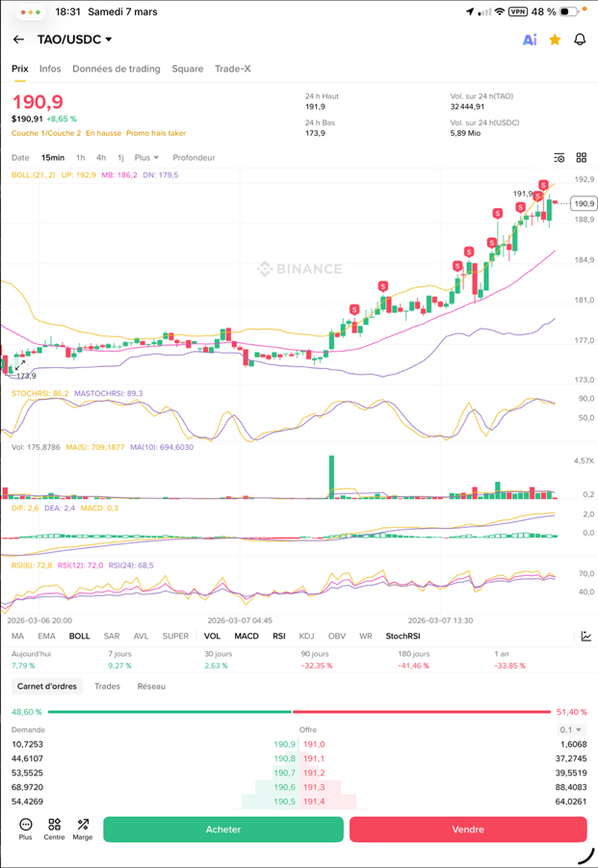This screenshot has height=868, width=598.
Task: Tap the current price label 190,9 on axis
Action: 584,203
